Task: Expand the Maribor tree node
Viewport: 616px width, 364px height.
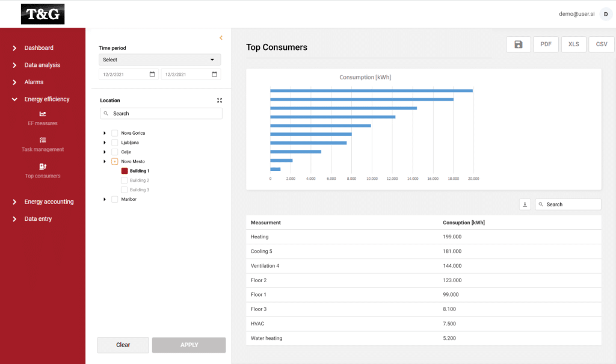Action: coord(105,199)
